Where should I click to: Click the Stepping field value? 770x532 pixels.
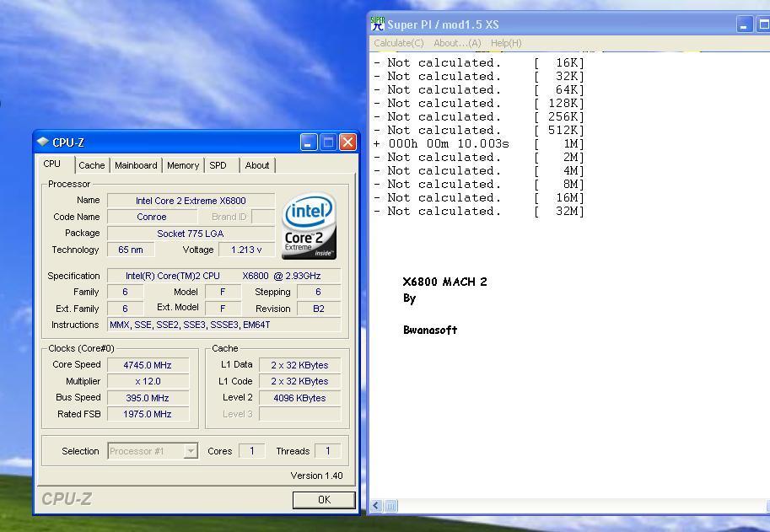(x=318, y=292)
